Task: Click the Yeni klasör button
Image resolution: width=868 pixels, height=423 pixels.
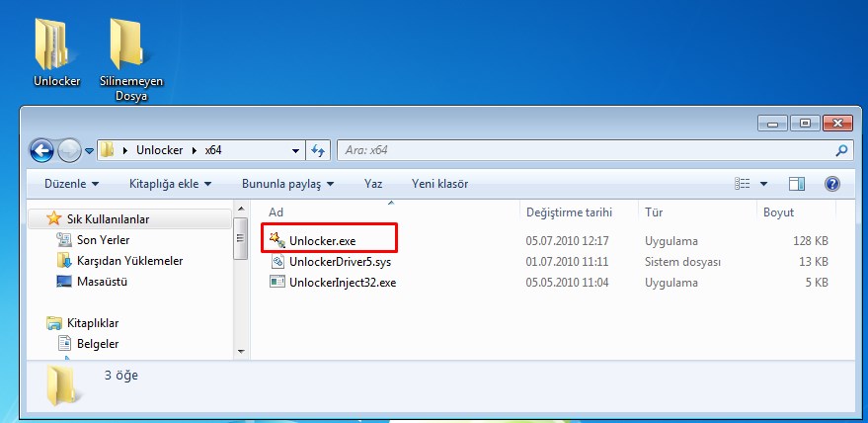Action: pos(439,184)
